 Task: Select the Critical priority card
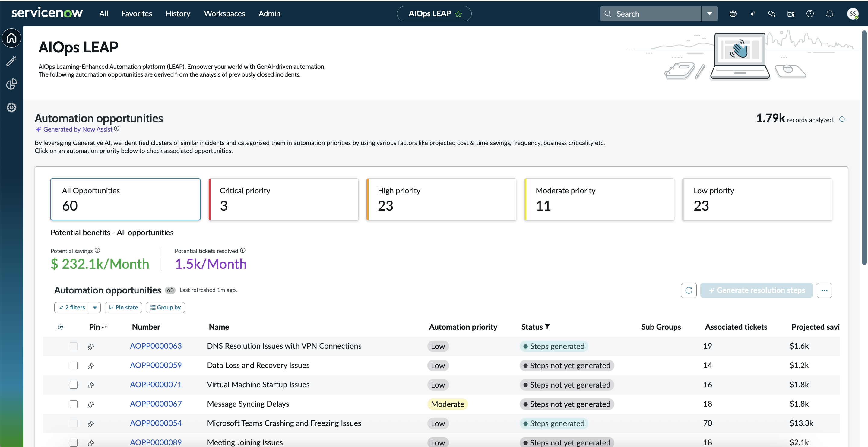point(284,199)
